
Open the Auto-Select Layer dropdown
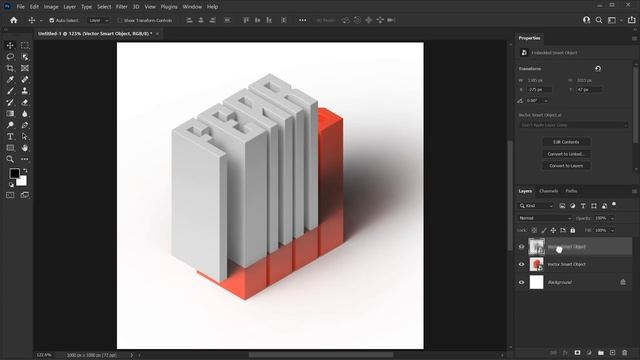[x=99, y=20]
